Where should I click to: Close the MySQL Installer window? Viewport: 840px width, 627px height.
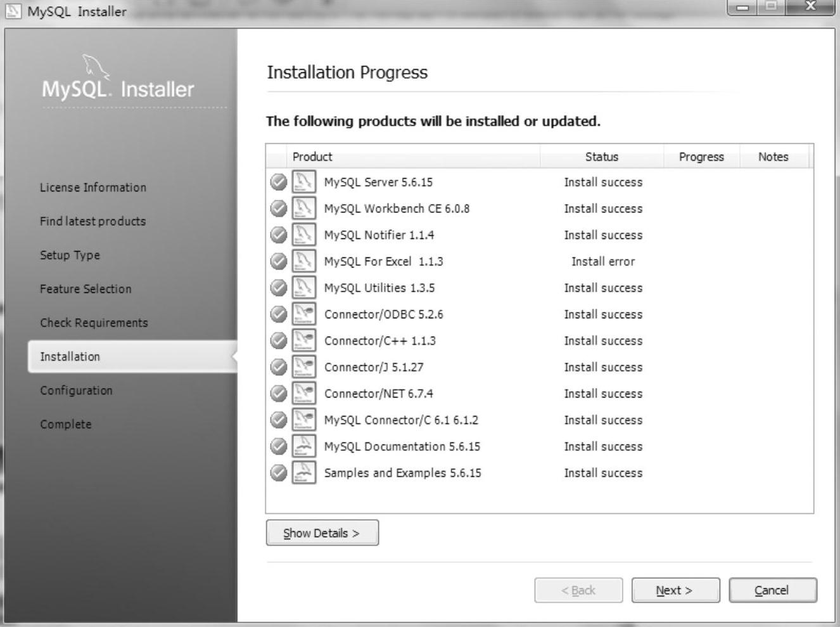810,7
